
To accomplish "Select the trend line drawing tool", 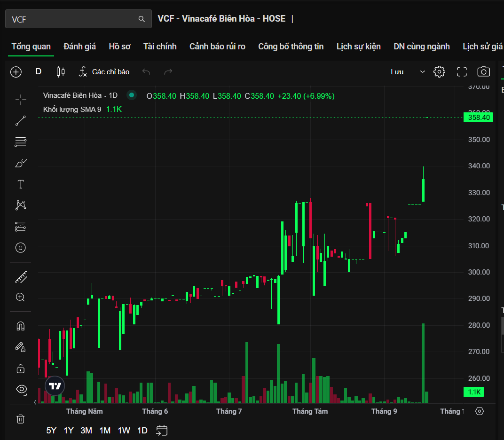I will [x=21, y=121].
